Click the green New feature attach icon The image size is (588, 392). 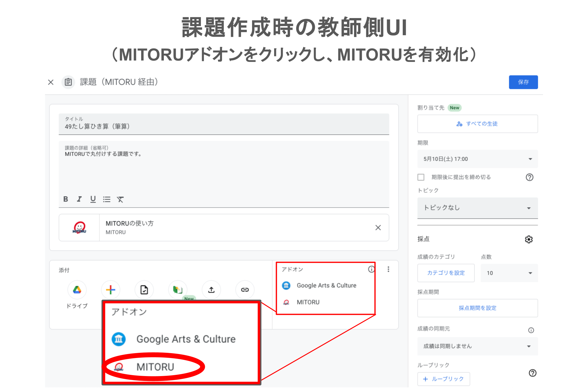(178, 289)
